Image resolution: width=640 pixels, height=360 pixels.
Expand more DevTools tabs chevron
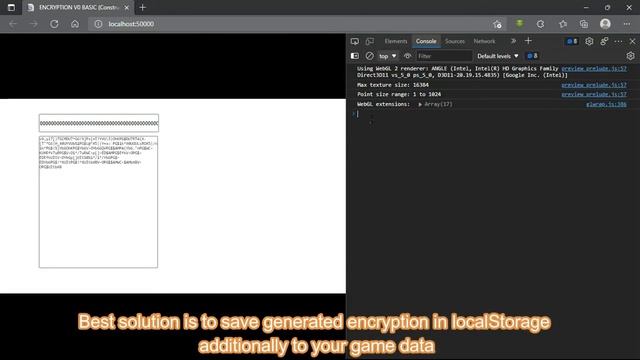click(x=513, y=41)
